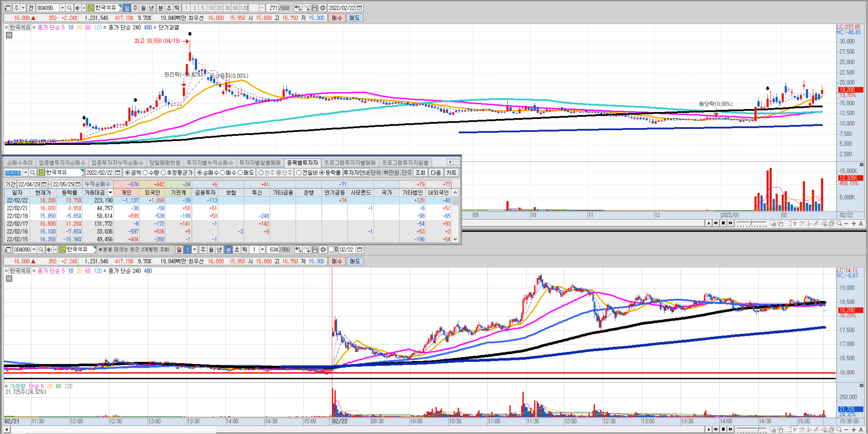Switch to the 순매수추이 tab
This screenshot has width=868, height=434.
click(20, 163)
